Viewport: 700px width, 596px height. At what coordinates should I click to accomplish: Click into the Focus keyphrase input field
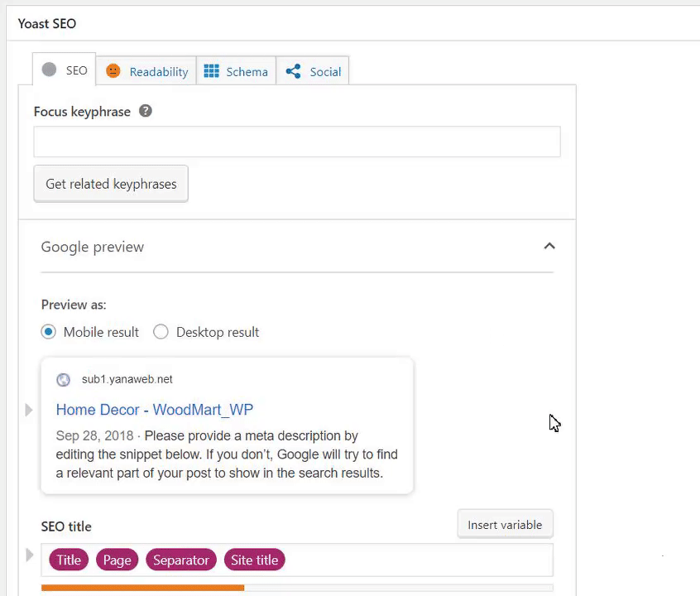pyautogui.click(x=297, y=142)
